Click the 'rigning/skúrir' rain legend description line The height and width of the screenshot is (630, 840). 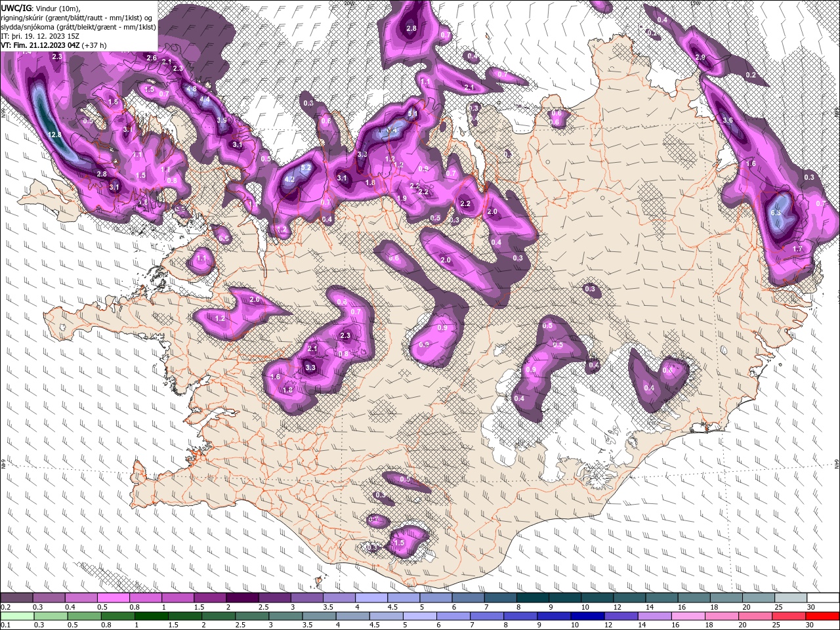pyautogui.click(x=76, y=17)
